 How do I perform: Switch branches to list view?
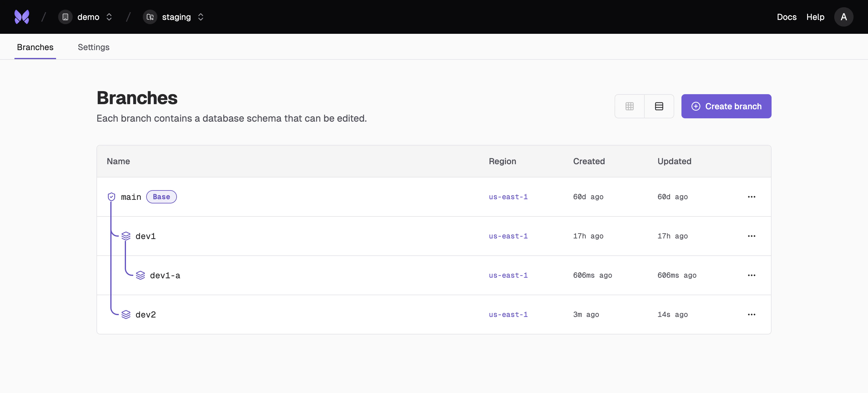pyautogui.click(x=659, y=106)
